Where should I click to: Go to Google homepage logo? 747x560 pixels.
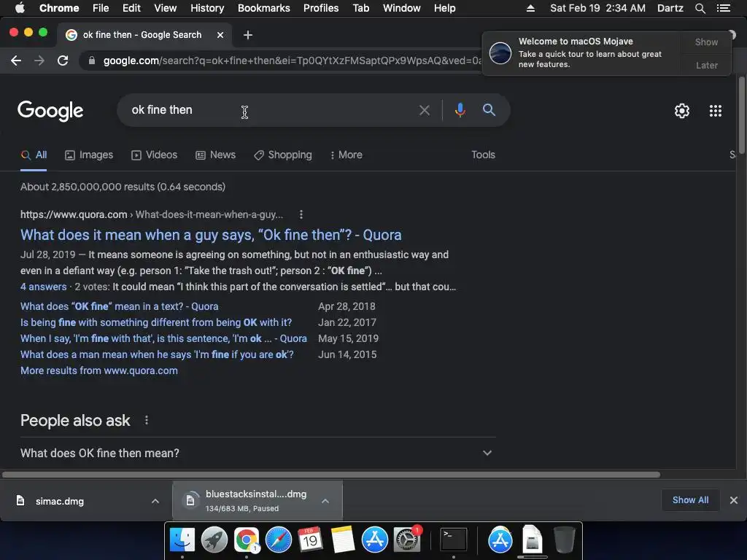coord(50,111)
